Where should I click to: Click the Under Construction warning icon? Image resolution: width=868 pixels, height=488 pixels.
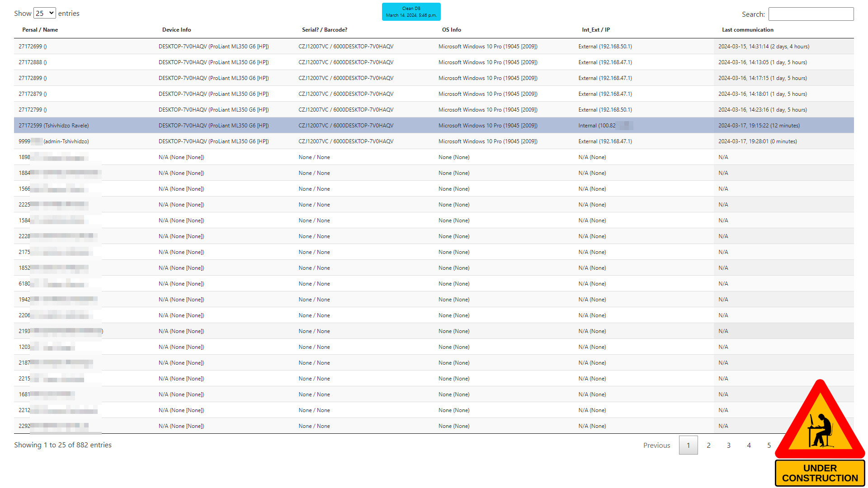click(x=820, y=432)
